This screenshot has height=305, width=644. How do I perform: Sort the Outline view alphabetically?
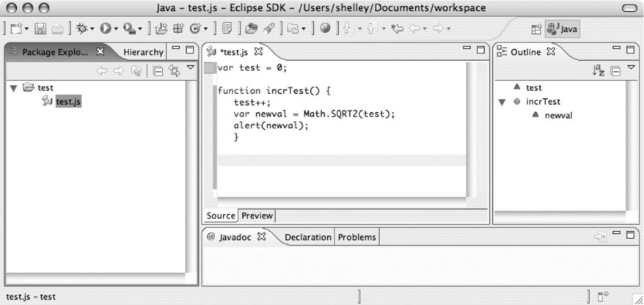tap(598, 71)
